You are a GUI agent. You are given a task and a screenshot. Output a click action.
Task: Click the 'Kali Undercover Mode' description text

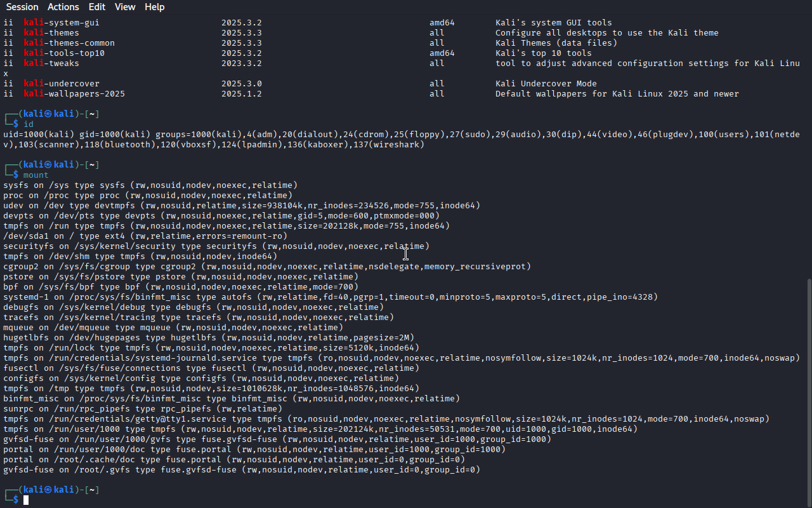tap(546, 84)
